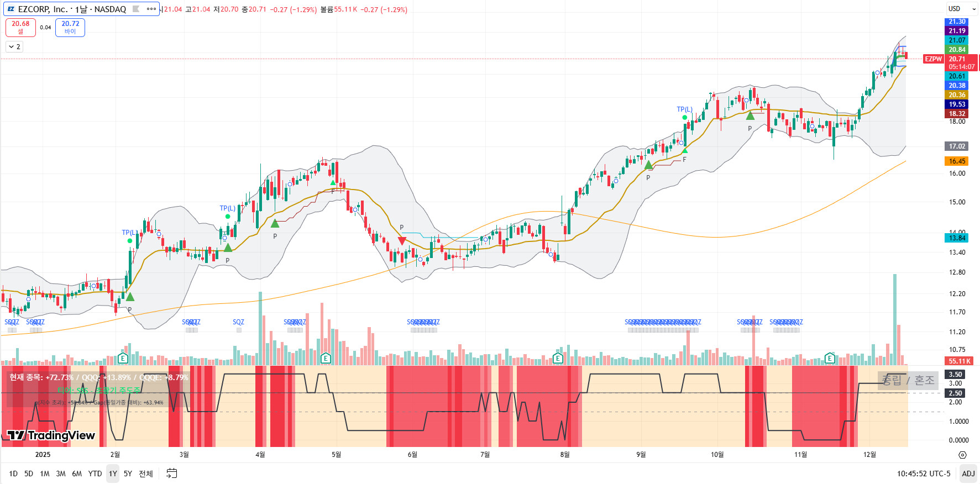
Task: Click the TP(L) label in March
Action: [x=228, y=208]
